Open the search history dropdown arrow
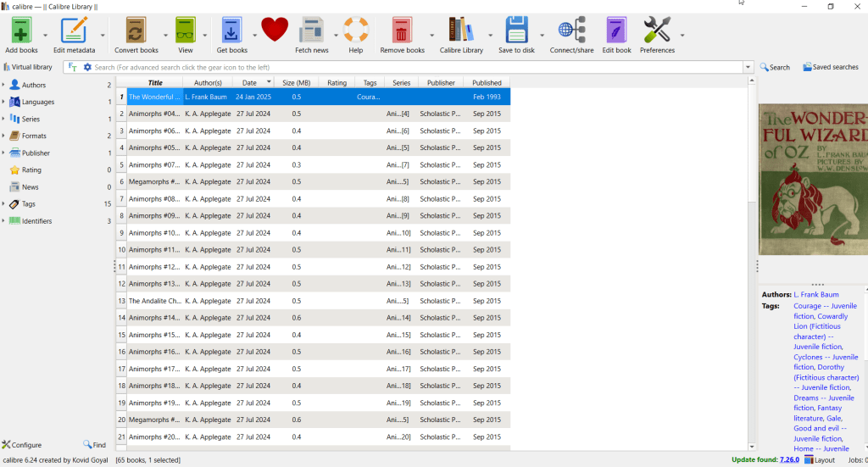This screenshot has width=868, height=467. click(x=748, y=67)
